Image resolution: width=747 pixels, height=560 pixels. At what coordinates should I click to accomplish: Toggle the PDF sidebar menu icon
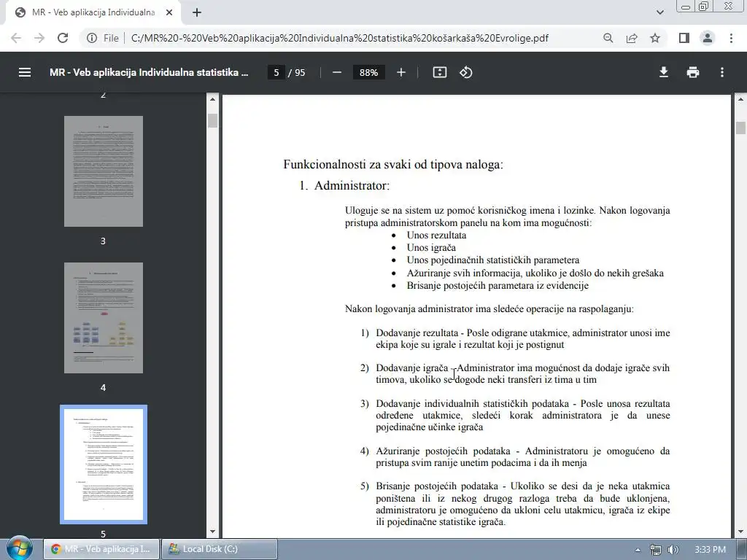click(25, 72)
